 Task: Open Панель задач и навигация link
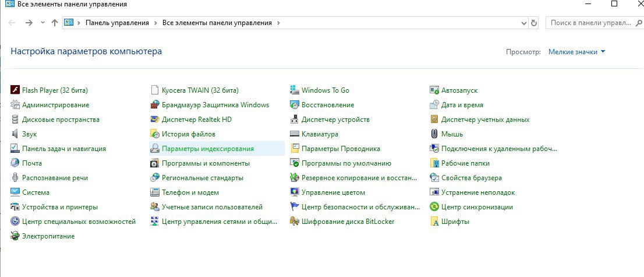pos(64,149)
